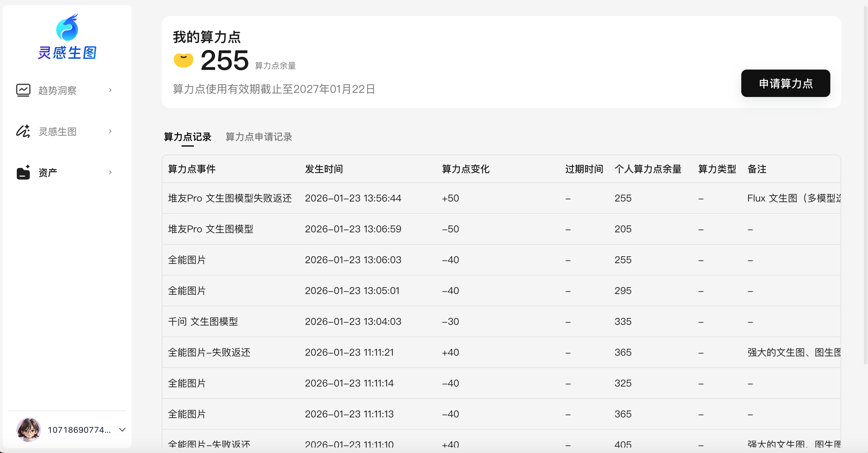Click the 资产 folder icon
Screen dimensions: 868x453
point(23,172)
